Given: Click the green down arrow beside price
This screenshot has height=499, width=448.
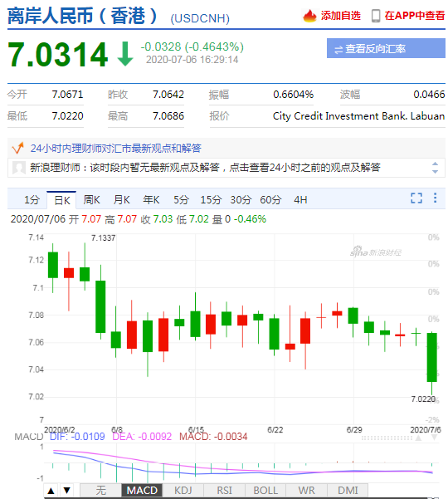Looking at the screenshot, I should 125,53.
